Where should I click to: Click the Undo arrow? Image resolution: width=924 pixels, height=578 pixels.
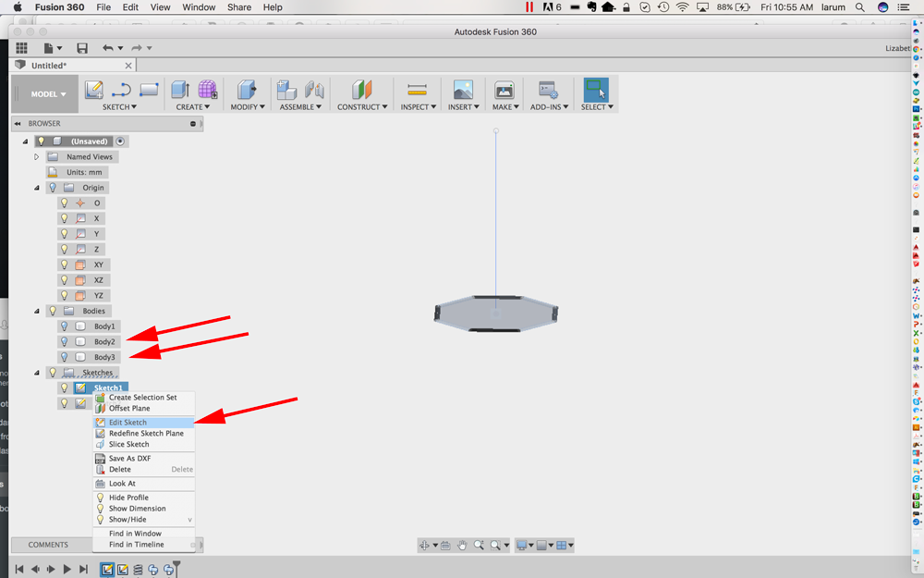[x=108, y=48]
